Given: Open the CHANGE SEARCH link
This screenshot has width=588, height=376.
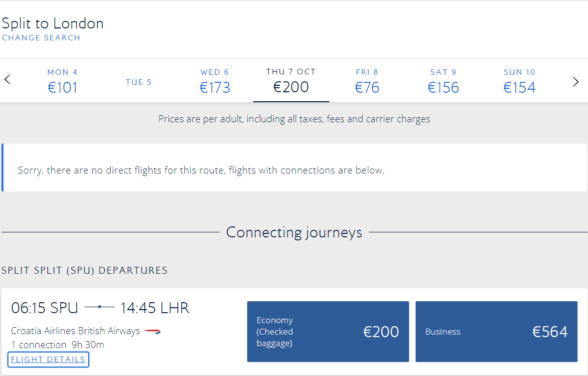Looking at the screenshot, I should pyautogui.click(x=41, y=38).
